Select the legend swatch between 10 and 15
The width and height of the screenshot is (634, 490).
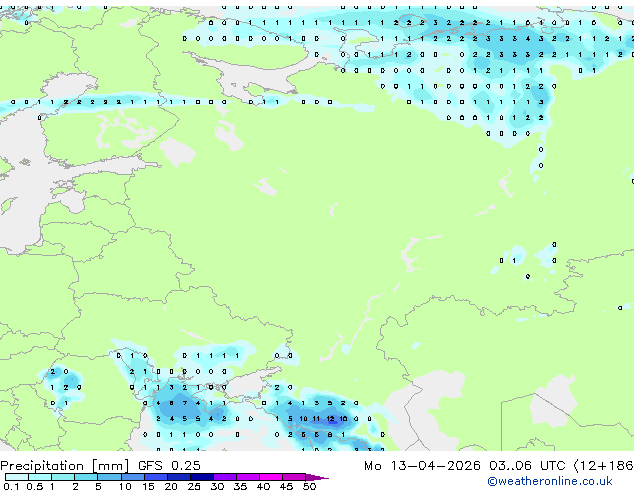point(132,477)
